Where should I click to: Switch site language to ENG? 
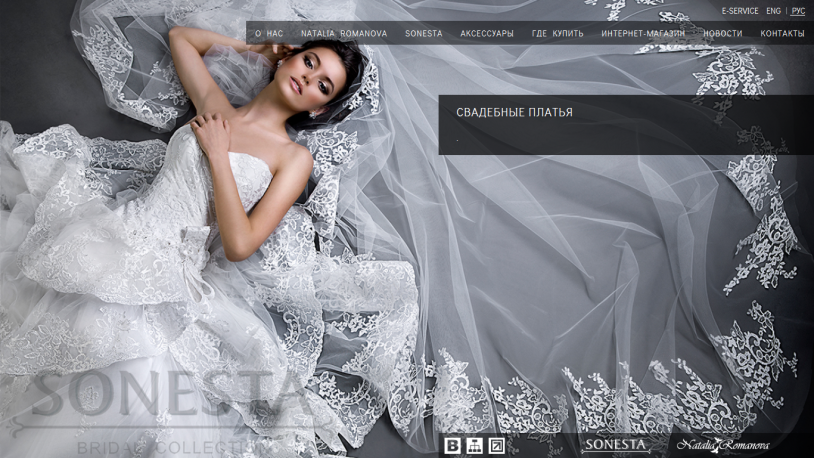774,11
